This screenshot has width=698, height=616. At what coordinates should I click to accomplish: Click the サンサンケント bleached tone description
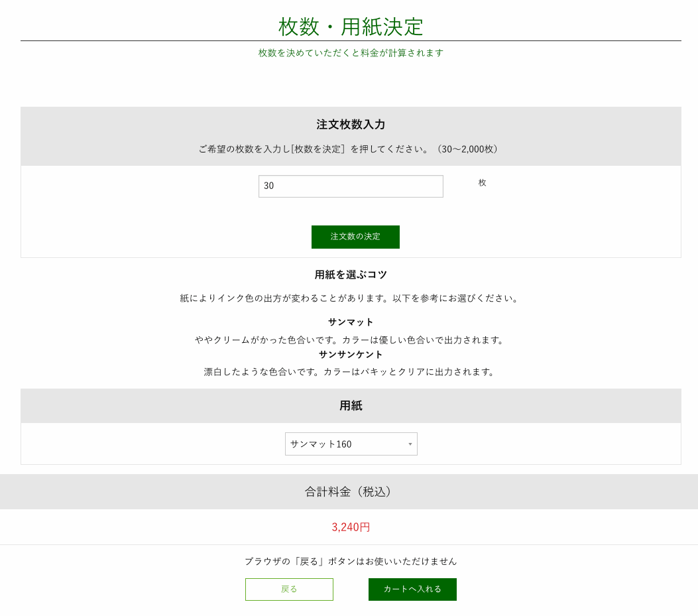(351, 372)
